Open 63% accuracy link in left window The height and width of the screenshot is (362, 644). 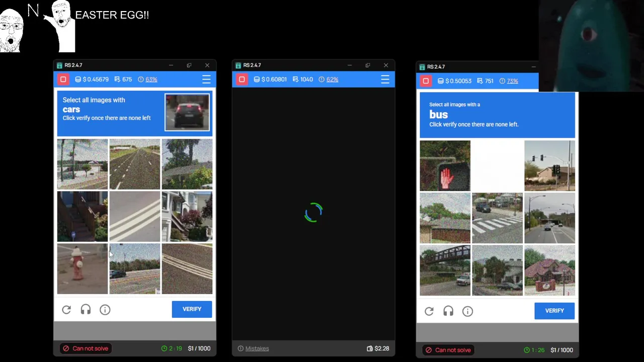[x=151, y=79]
